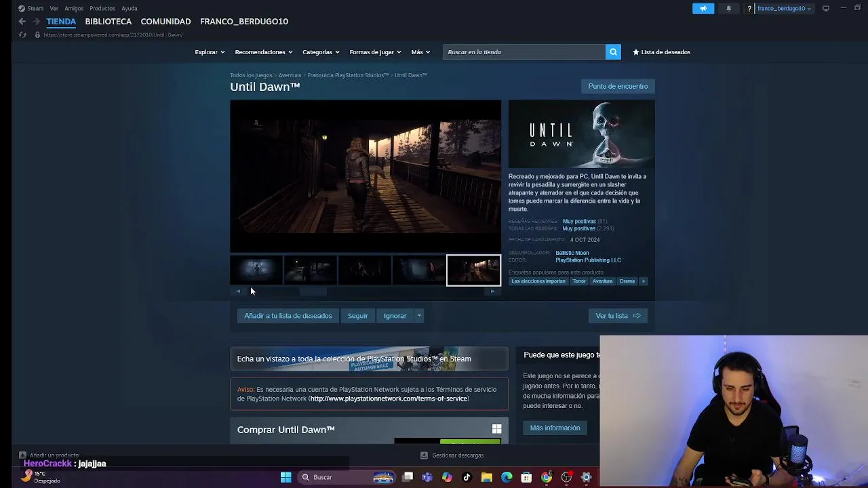This screenshot has height=488, width=868.
Task: Open the Amigos menu
Action: [74, 8]
